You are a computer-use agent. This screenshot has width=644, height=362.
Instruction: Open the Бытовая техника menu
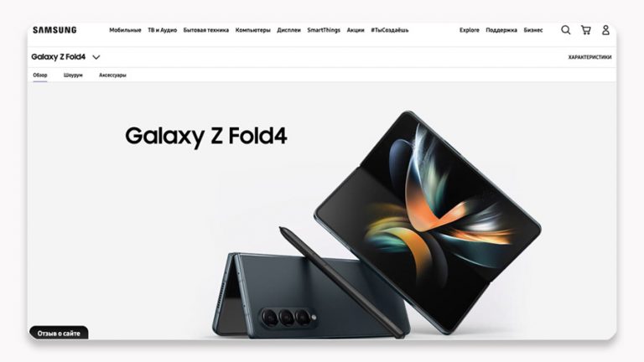(x=205, y=30)
